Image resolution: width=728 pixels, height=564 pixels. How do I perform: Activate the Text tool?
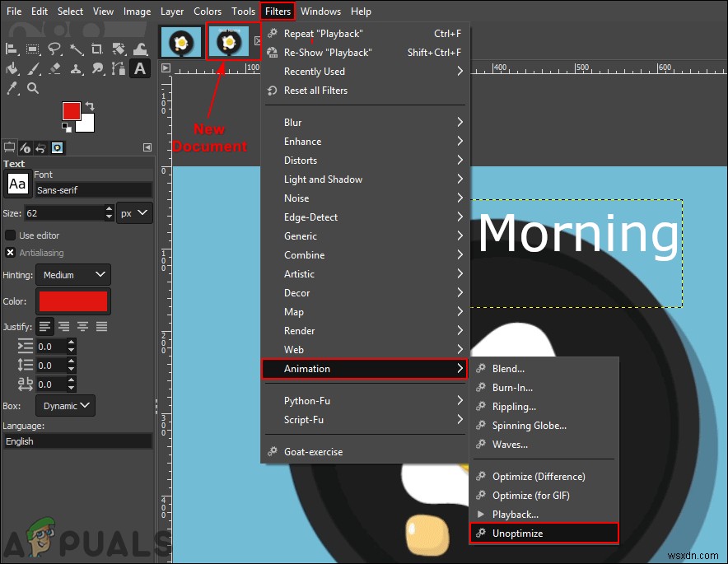[140, 69]
